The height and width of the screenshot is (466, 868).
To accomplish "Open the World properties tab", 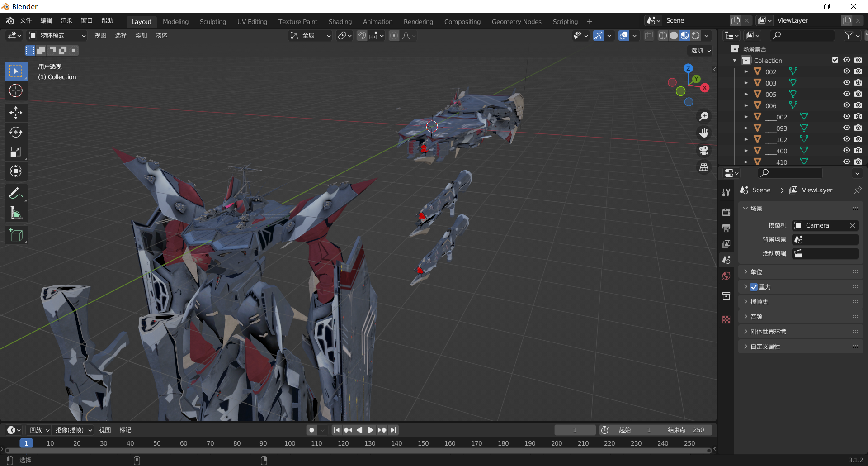I will coord(726,276).
